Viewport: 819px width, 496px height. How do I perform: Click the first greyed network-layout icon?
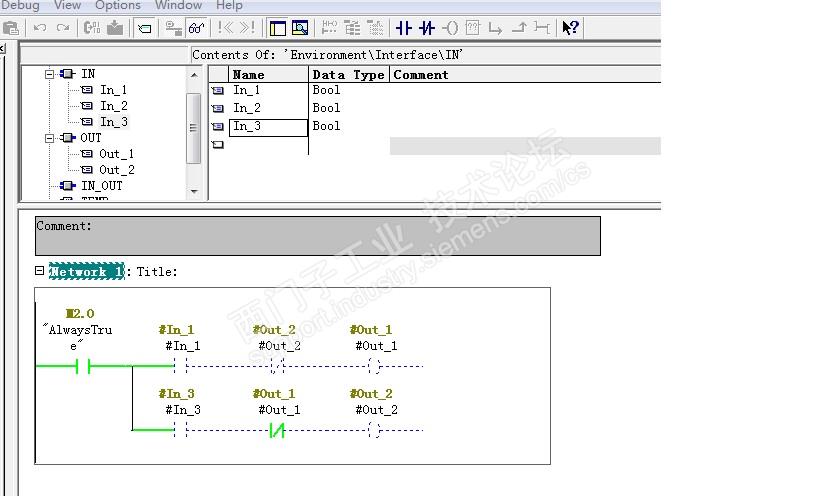(x=329, y=28)
